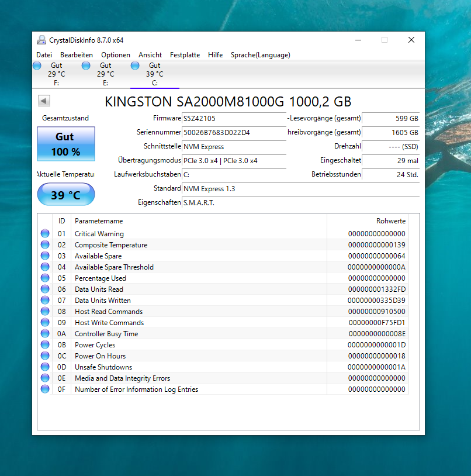Click status orb for Host Write Commands row
This screenshot has width=471, height=476.
coord(45,322)
